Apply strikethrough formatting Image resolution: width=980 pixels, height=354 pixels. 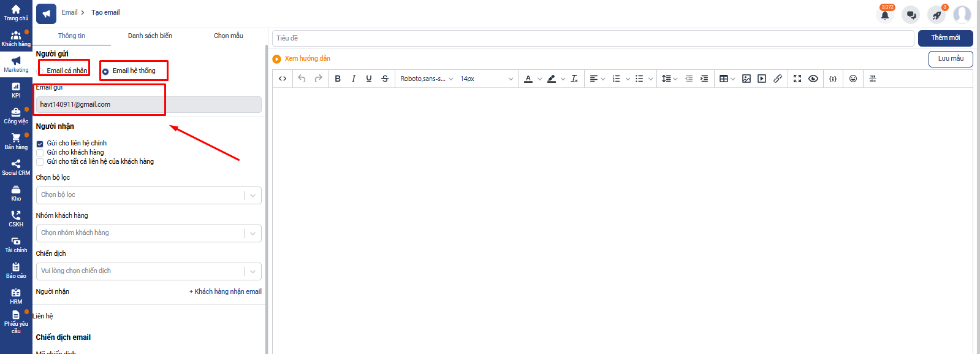384,79
